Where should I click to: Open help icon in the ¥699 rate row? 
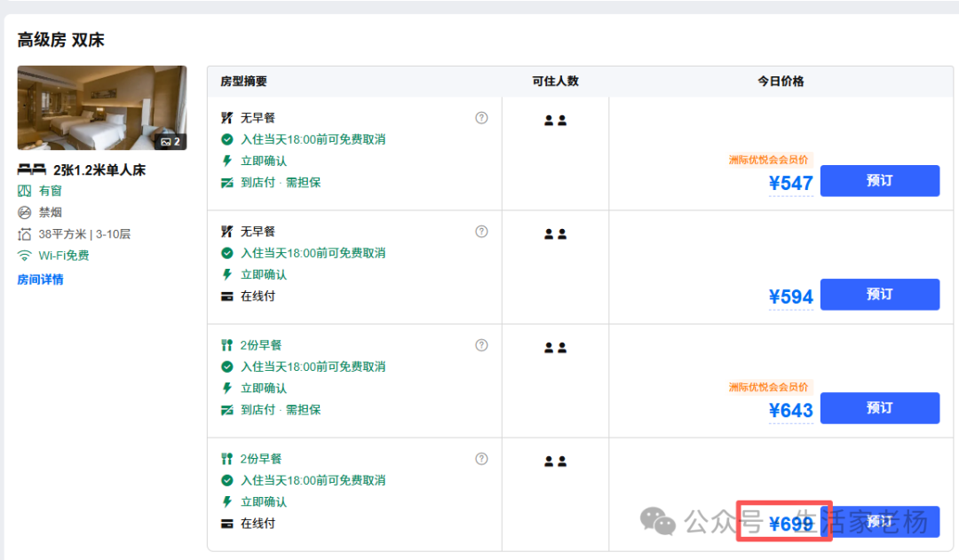[482, 459]
